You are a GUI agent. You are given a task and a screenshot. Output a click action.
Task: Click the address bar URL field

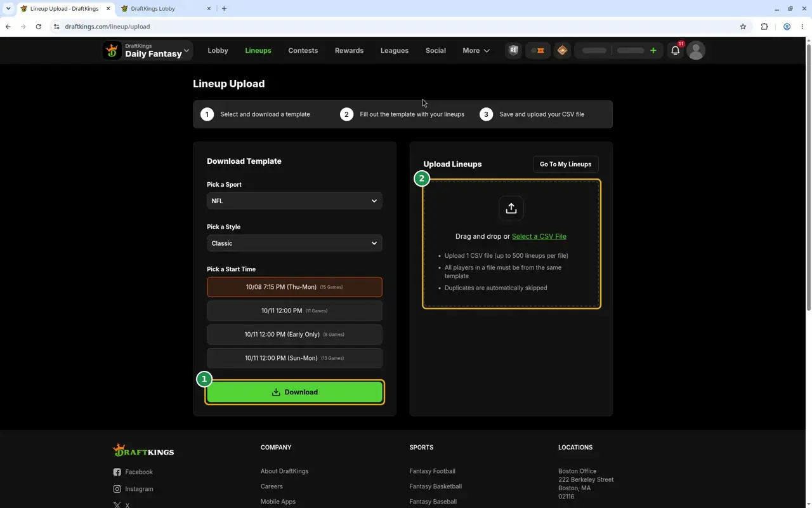pos(393,27)
